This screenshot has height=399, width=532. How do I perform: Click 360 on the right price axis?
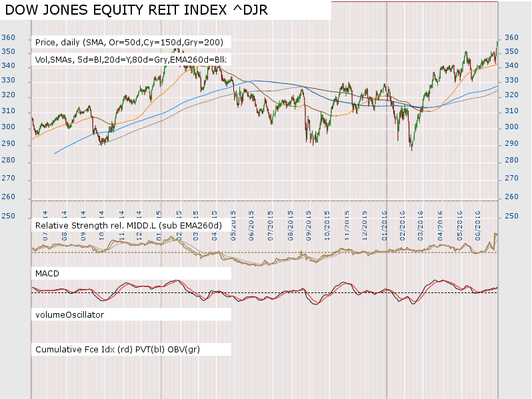[511, 37]
